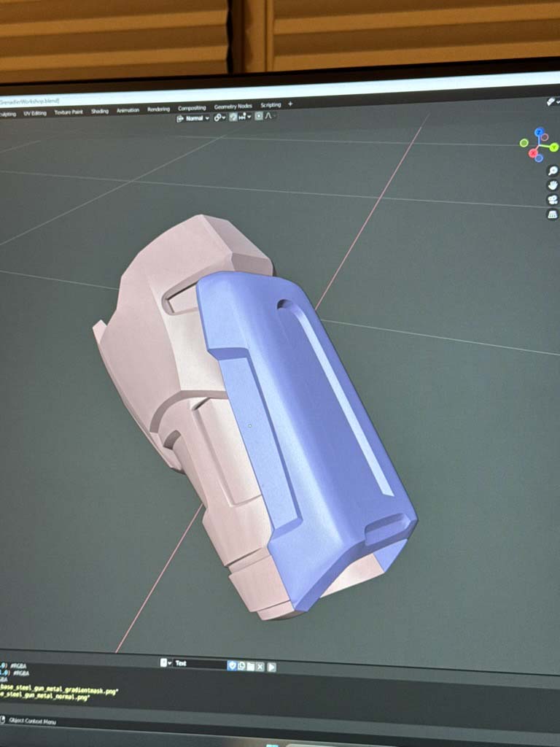Switch to the Texture Paint workspace tab
Screen dimensions: 560x747
68,112
